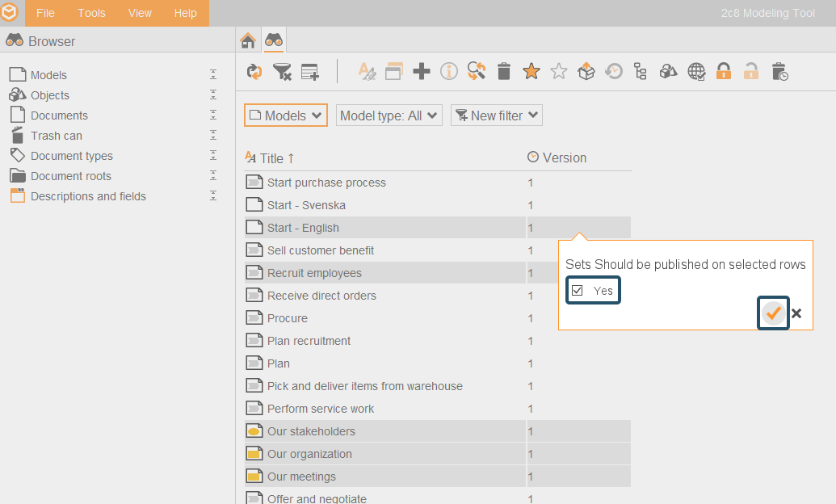Click the Our stakeholders model icon
The width and height of the screenshot is (836, 504).
(x=254, y=431)
